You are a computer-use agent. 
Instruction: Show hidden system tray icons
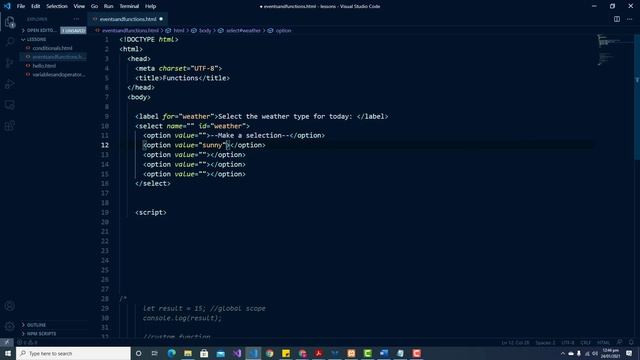click(563, 353)
